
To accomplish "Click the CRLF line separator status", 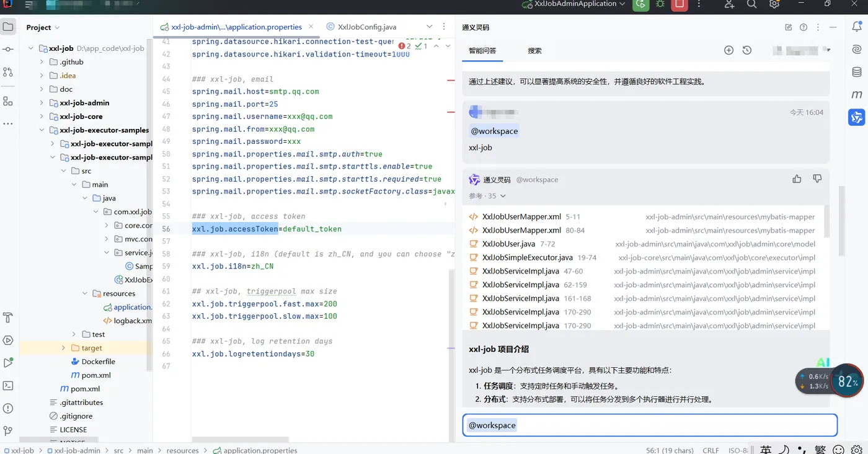I will click(x=711, y=450).
